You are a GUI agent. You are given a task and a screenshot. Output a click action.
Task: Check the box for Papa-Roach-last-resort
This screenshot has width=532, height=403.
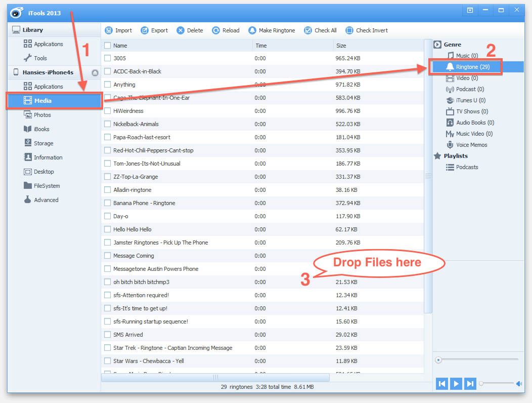tap(108, 137)
